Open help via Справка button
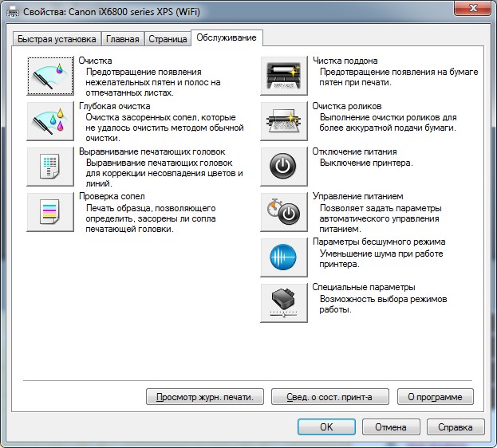 click(x=456, y=426)
